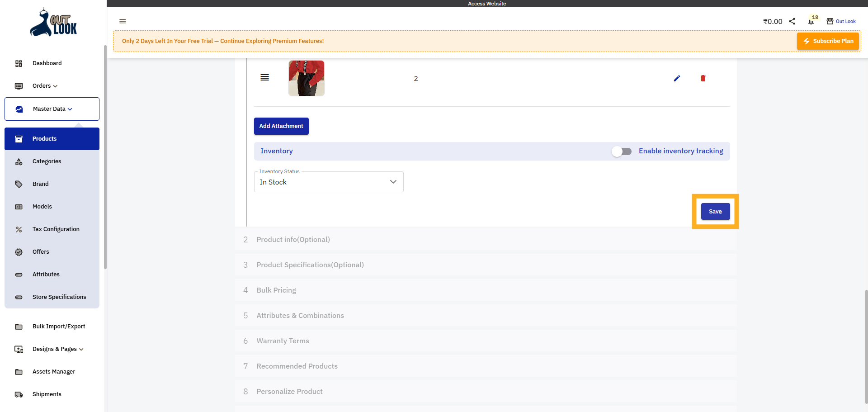
Task: Open the Products page
Action: [52, 139]
